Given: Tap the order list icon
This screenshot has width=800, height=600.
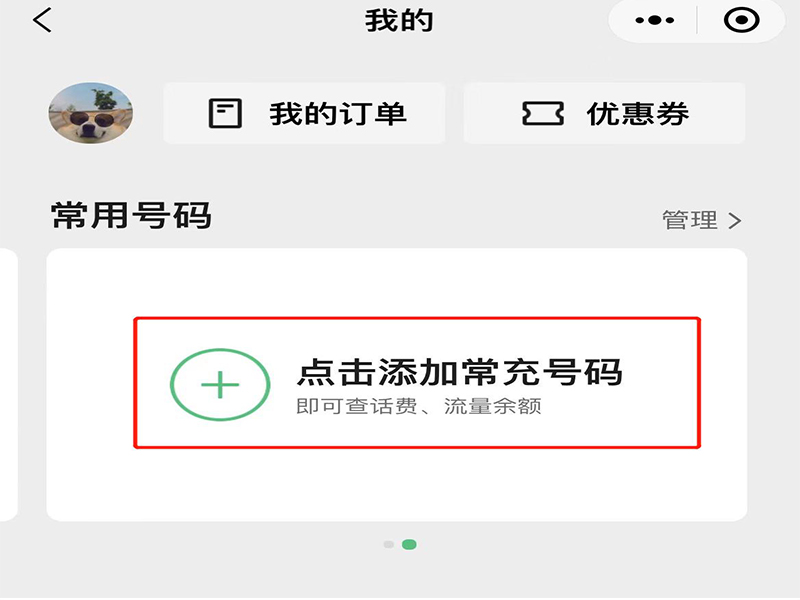Looking at the screenshot, I should [x=225, y=113].
